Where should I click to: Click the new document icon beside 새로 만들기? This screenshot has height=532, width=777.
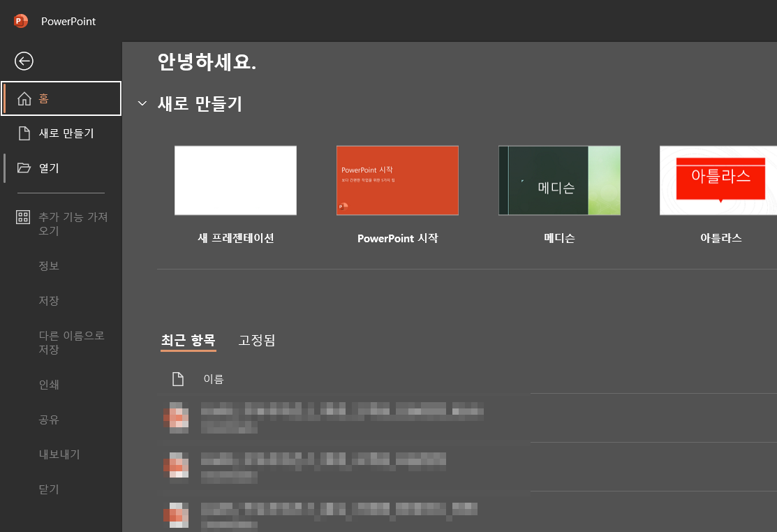[24, 133]
